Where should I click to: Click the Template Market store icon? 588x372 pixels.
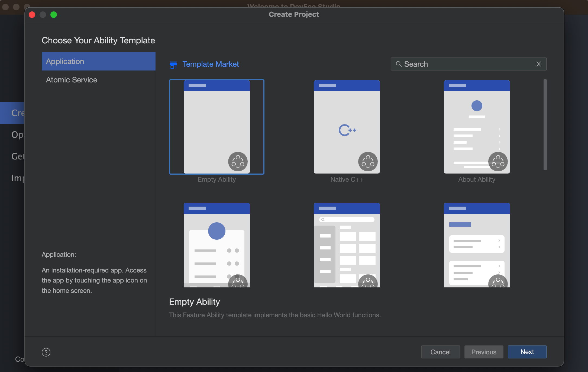point(173,65)
